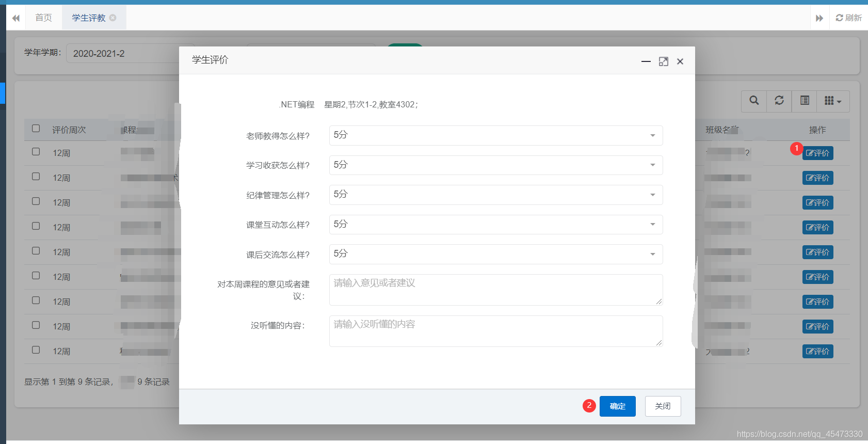Select the 学生评教 tab

(x=89, y=18)
